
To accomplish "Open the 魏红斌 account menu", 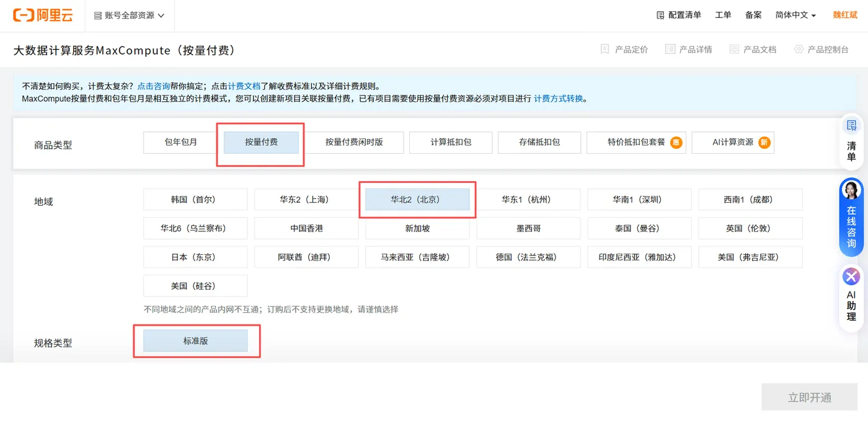I will click(x=845, y=15).
